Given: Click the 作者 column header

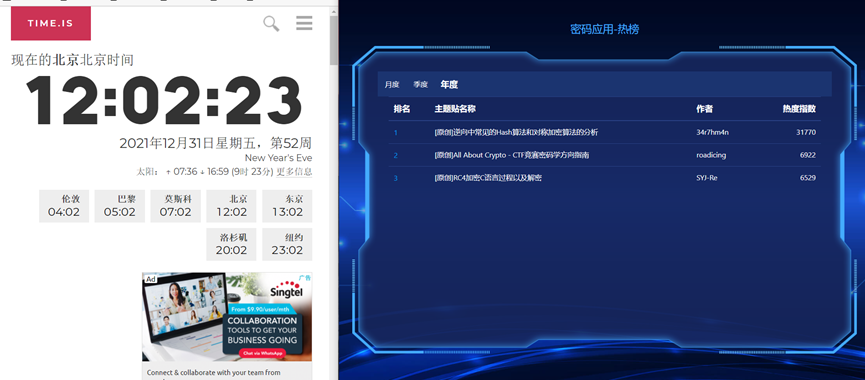Looking at the screenshot, I should [x=704, y=109].
